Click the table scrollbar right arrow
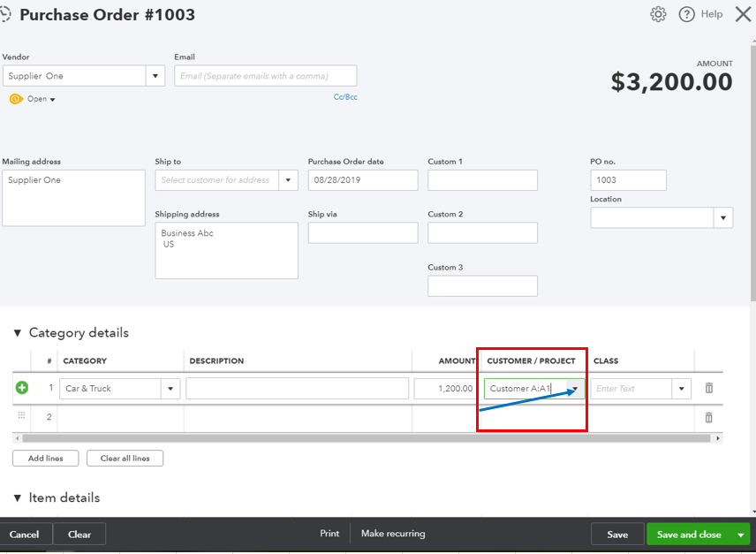The image size is (756, 554). click(x=717, y=438)
